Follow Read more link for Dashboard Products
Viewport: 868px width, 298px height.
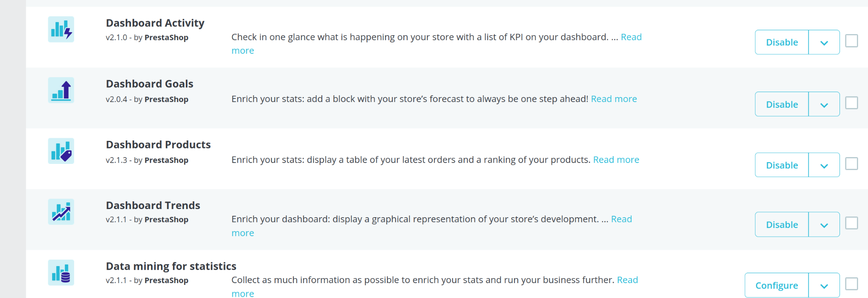pos(616,160)
